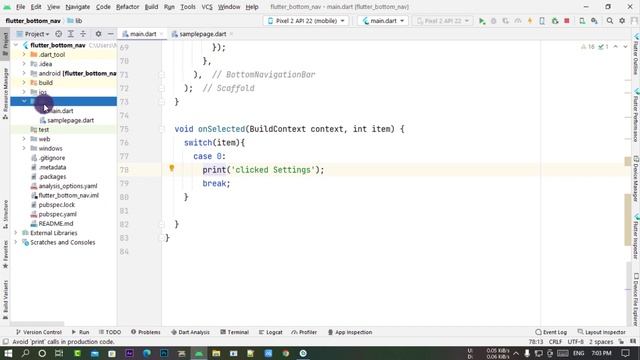Open the Flutter Outline side panel
This screenshot has width=640, height=360.
coord(636,54)
